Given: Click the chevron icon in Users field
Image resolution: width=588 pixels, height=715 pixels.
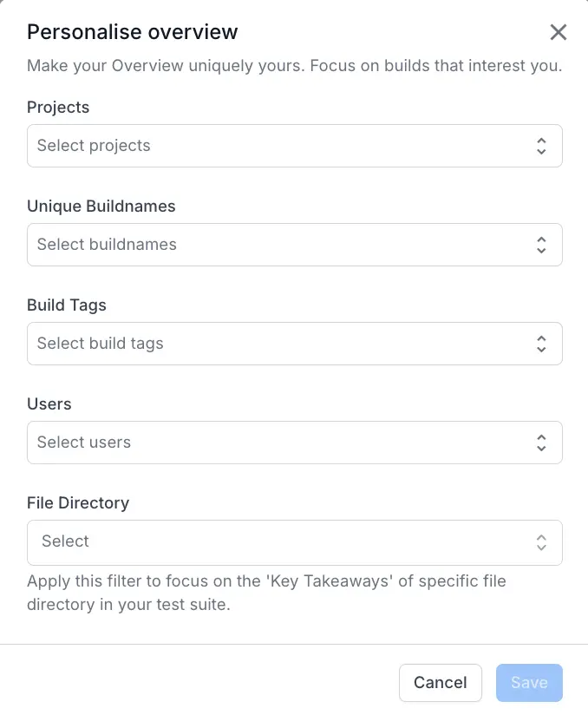Looking at the screenshot, I should point(541,443).
